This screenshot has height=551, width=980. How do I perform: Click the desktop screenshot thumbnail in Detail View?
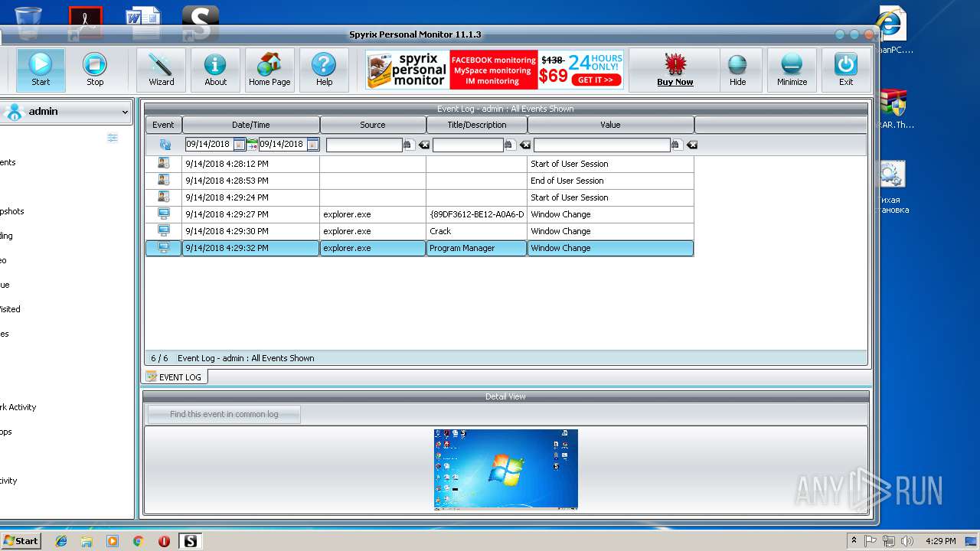505,468
